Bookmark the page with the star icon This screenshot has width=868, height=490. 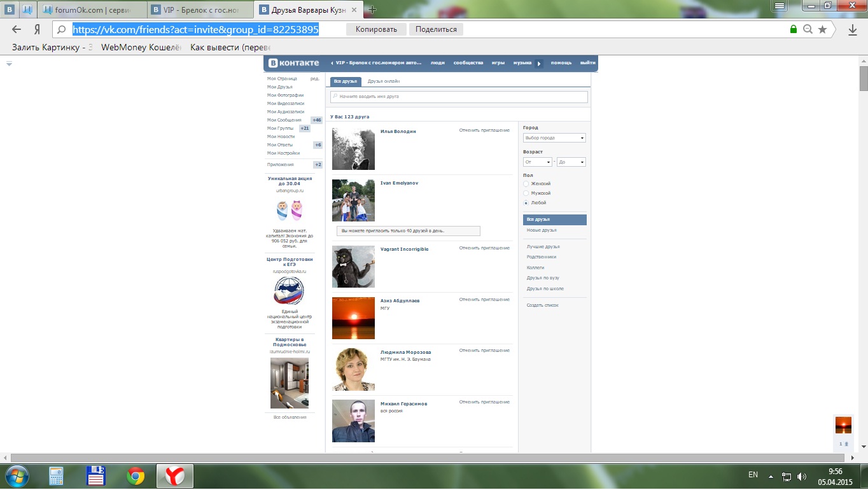point(822,29)
